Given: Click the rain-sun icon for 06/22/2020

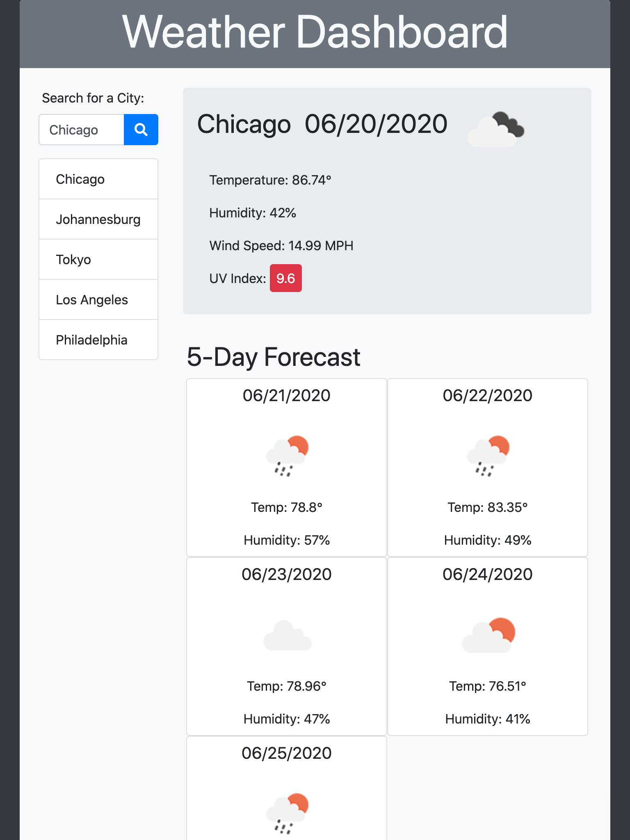Looking at the screenshot, I should point(488,456).
